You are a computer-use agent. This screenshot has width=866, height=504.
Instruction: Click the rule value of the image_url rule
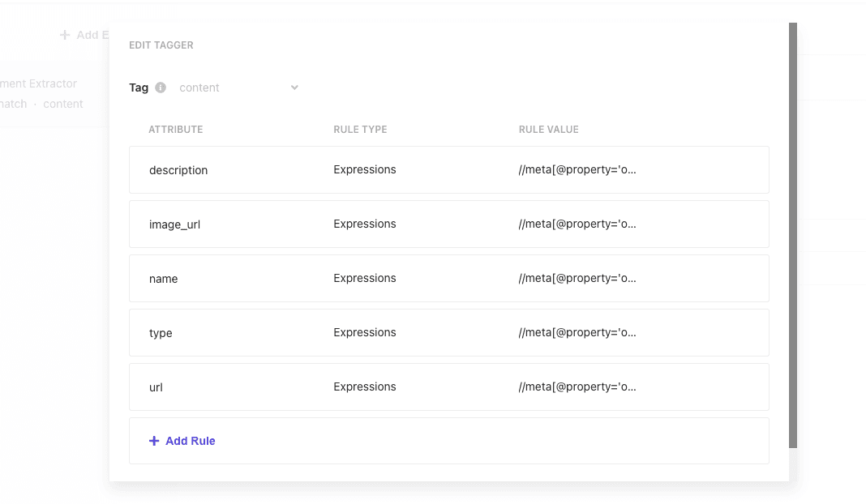pyautogui.click(x=577, y=224)
